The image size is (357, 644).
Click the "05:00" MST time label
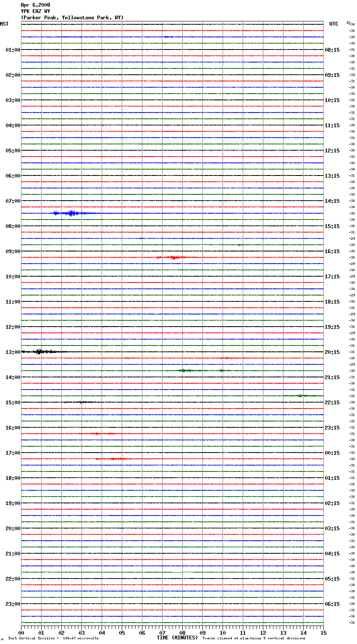[13, 151]
